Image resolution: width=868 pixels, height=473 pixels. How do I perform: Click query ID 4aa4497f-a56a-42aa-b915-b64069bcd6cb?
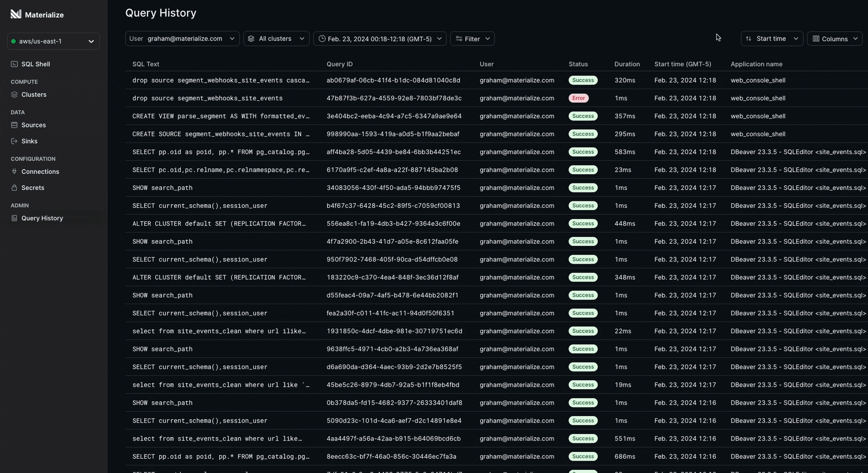click(x=393, y=439)
